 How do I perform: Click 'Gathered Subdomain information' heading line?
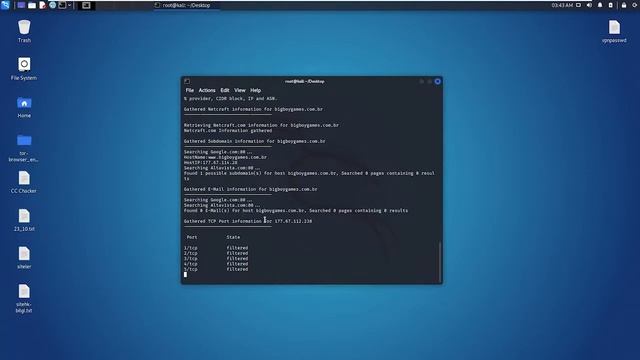point(254,141)
